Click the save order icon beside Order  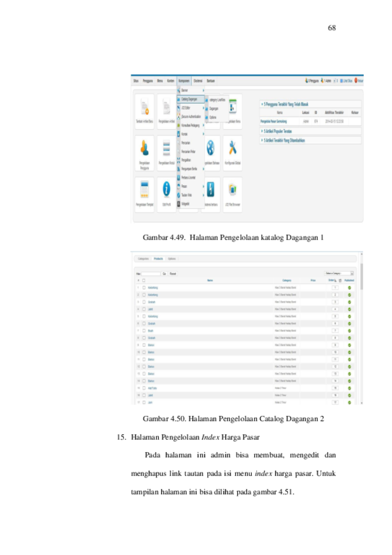click(x=340, y=280)
